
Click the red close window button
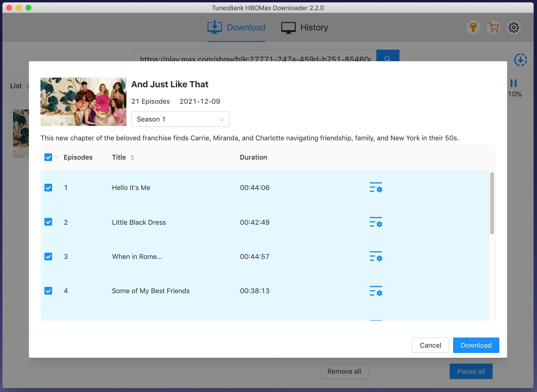[9, 8]
